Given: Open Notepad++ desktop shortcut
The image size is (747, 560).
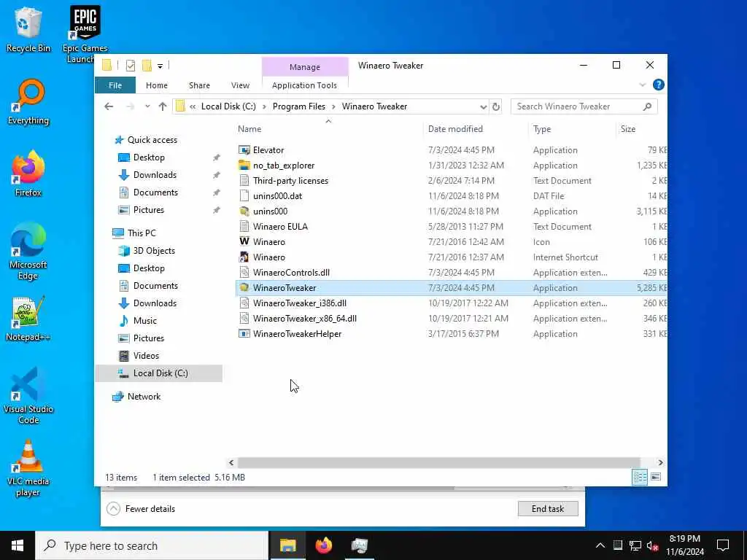Looking at the screenshot, I should tap(28, 318).
